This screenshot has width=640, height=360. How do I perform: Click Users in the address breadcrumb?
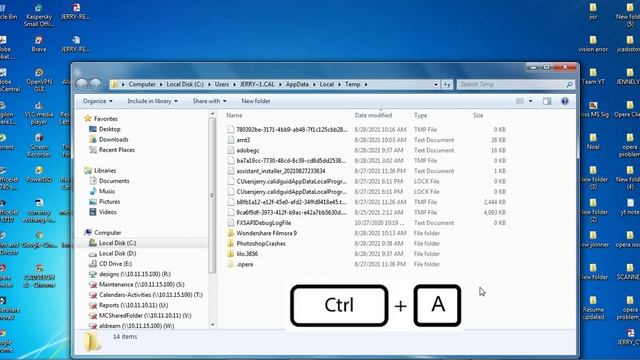coord(222,84)
